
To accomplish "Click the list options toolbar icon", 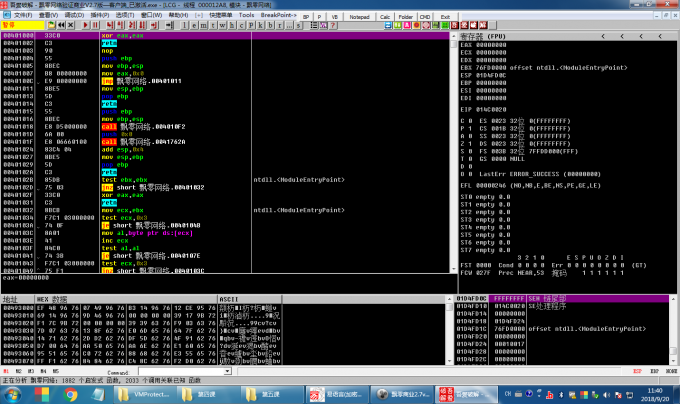I will 314,25.
